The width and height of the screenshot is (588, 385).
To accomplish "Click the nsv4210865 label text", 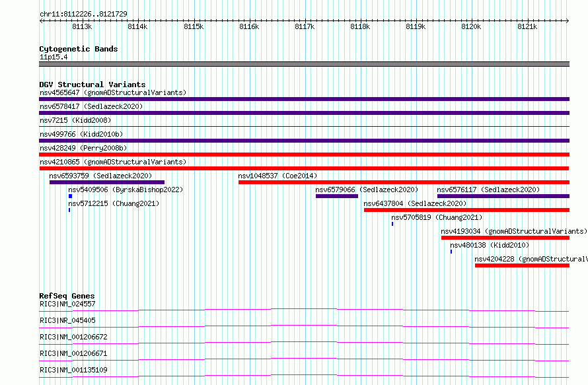I will [113, 162].
